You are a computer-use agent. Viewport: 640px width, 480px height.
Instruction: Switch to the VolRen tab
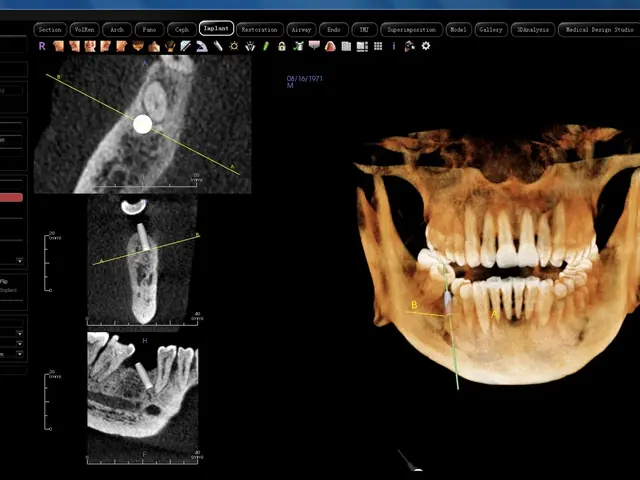(x=84, y=30)
